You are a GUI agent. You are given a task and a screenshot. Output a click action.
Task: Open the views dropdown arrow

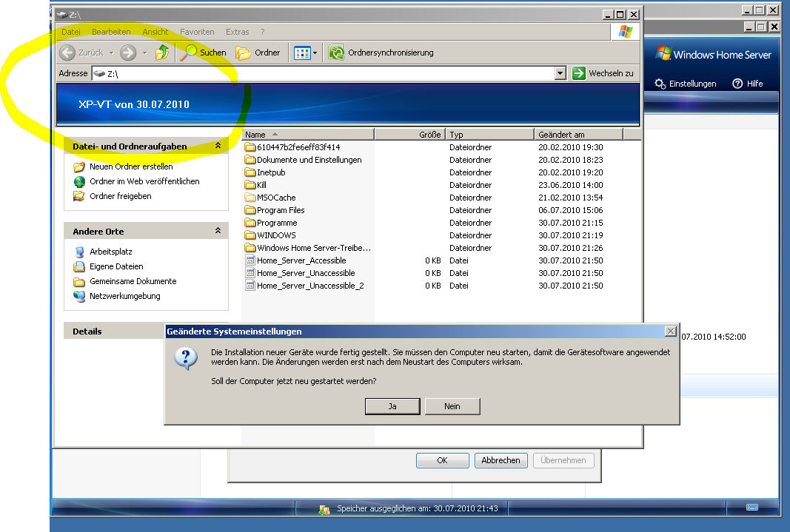[315, 53]
